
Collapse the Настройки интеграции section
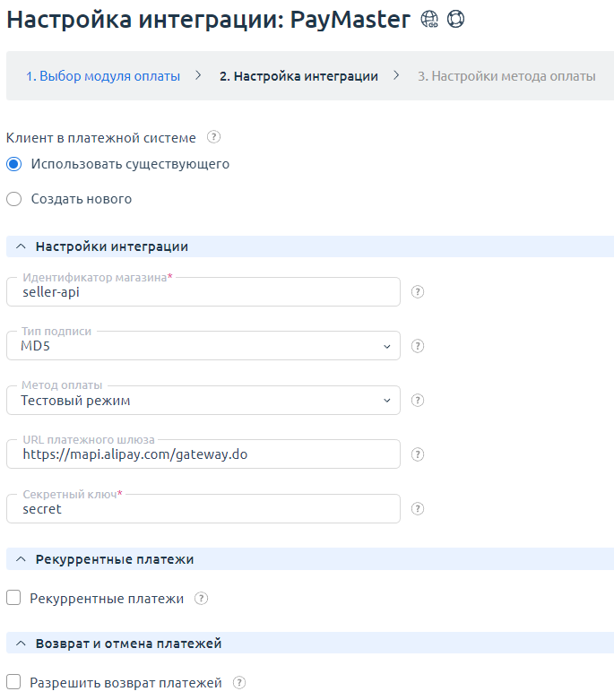21,246
